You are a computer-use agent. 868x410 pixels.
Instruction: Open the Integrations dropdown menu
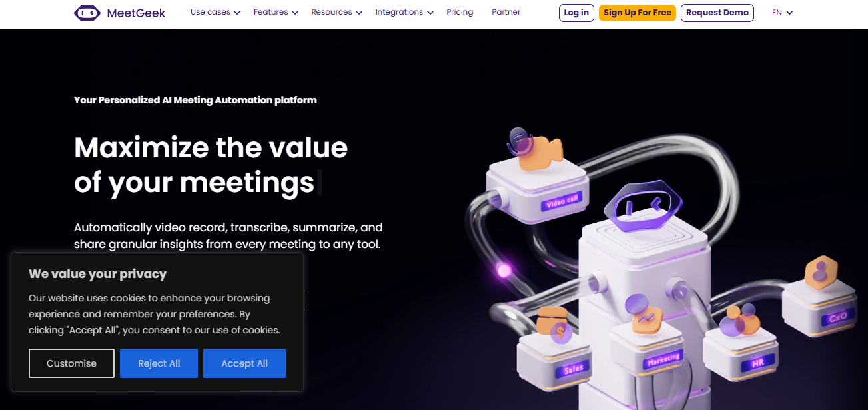click(x=404, y=12)
